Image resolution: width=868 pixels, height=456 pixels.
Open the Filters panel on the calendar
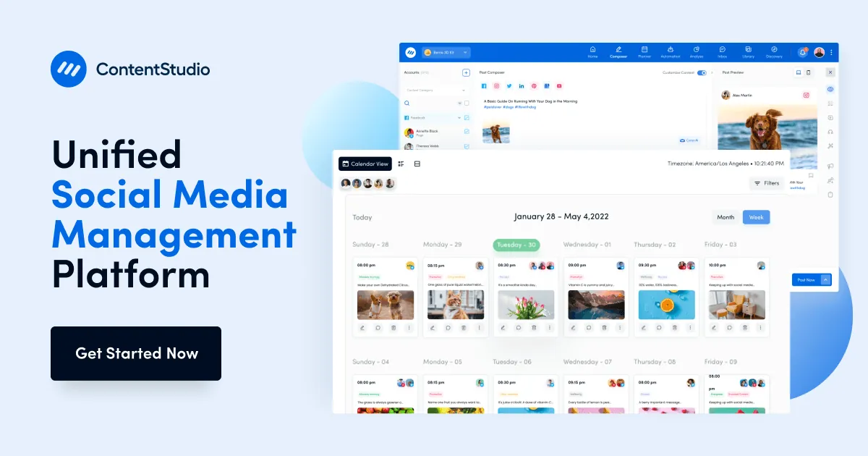pyautogui.click(x=767, y=183)
